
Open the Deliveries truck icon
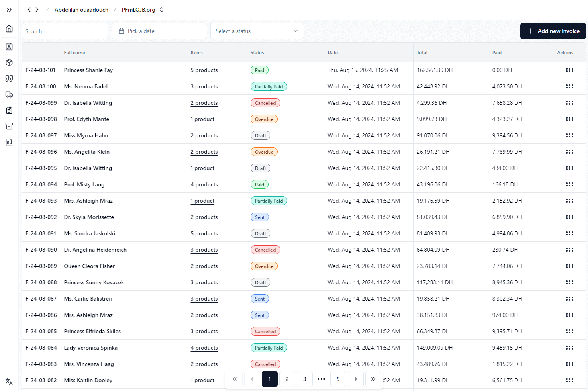click(x=9, y=94)
